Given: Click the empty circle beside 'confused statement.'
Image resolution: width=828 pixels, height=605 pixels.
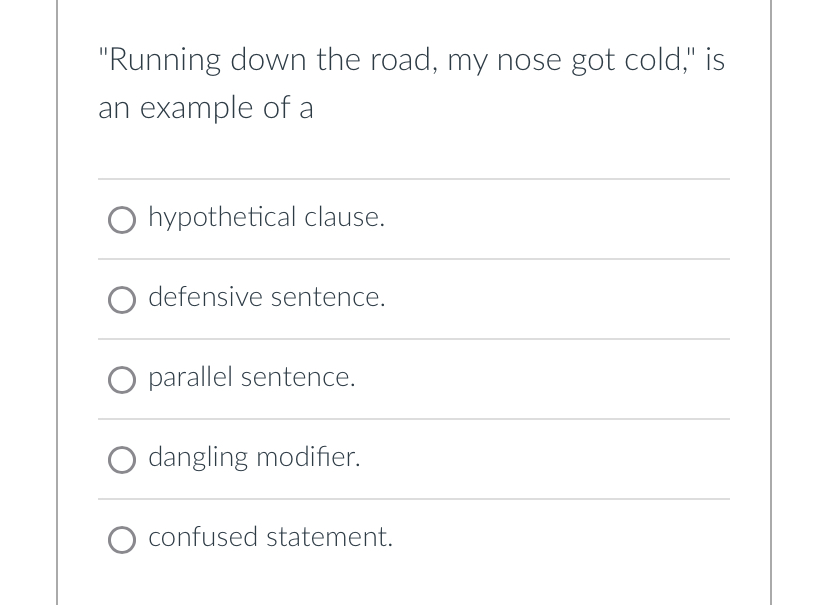Looking at the screenshot, I should point(121,539).
